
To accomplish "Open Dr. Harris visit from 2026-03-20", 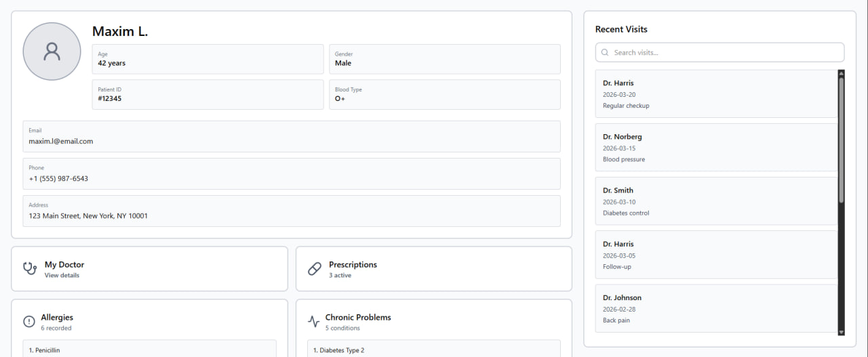I will [x=717, y=93].
